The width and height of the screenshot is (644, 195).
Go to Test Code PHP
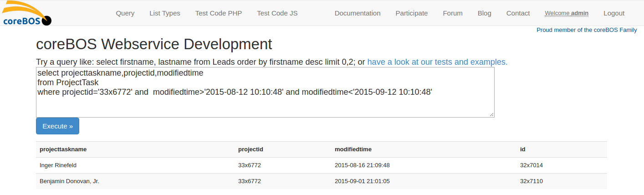pos(219,13)
